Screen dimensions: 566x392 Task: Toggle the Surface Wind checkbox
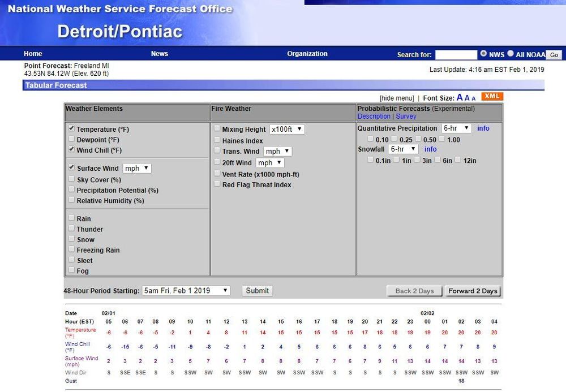(71, 167)
